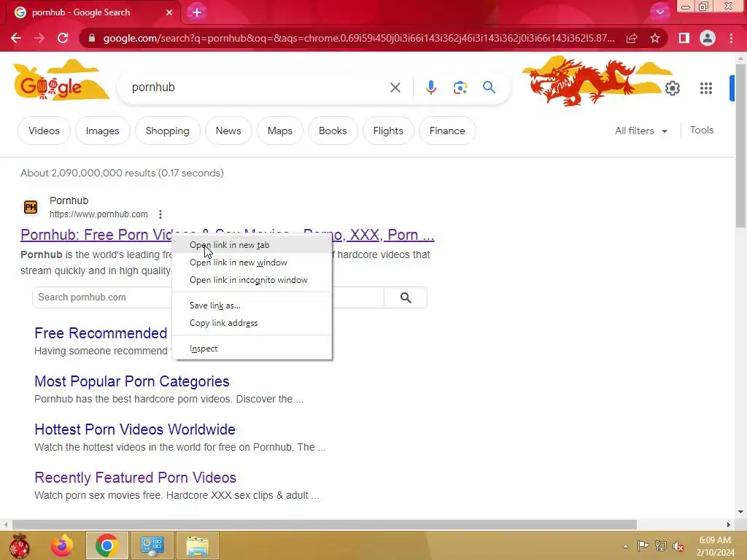Open the Free Recommended sitelink
747x560 pixels.
[x=101, y=333]
